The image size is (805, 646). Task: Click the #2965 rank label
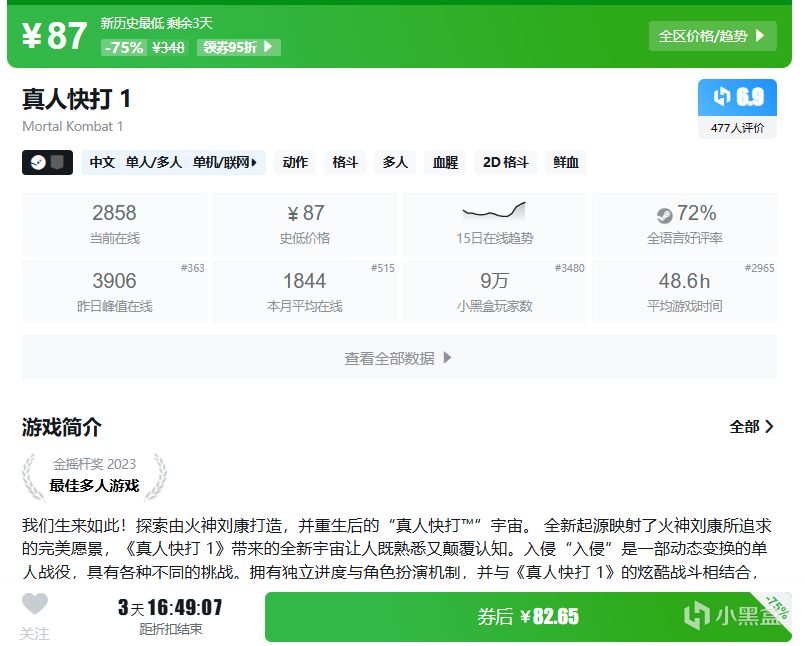[759, 268]
